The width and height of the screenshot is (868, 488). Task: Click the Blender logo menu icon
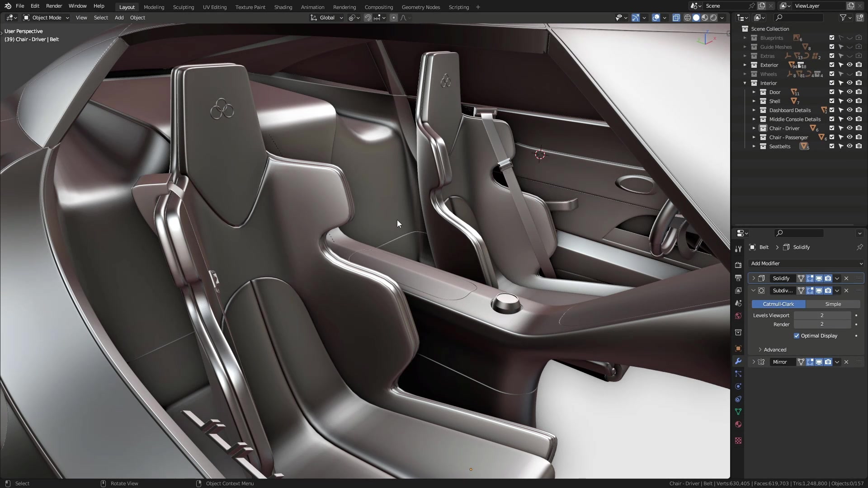[x=8, y=6]
